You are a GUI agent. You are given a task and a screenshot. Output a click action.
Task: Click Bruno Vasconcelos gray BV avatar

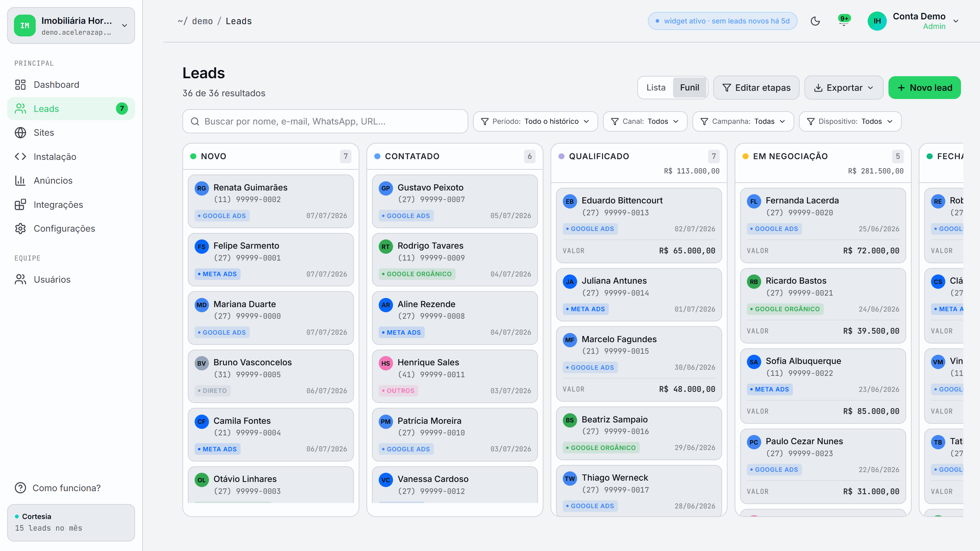[x=202, y=363]
